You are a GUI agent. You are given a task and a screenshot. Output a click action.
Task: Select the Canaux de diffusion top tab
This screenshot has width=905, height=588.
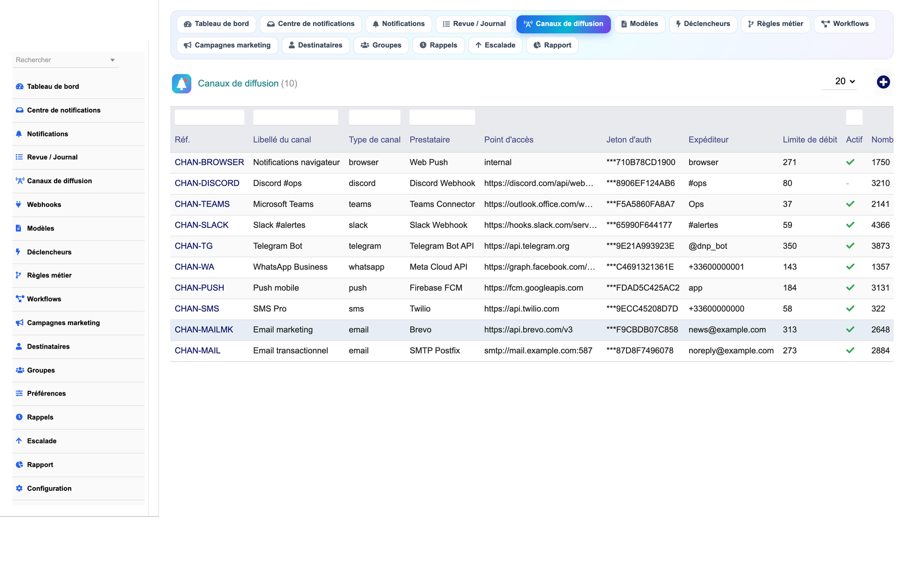tap(563, 24)
